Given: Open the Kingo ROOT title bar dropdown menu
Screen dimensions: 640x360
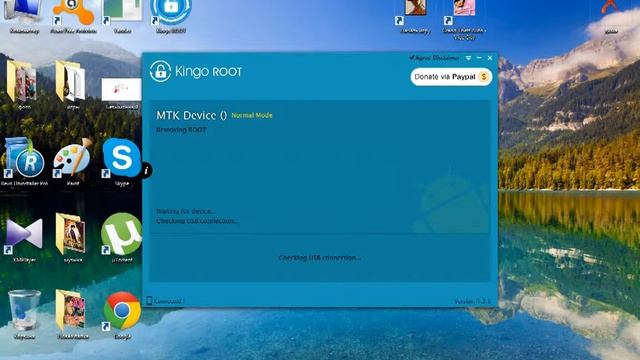Looking at the screenshot, I should click(468, 58).
